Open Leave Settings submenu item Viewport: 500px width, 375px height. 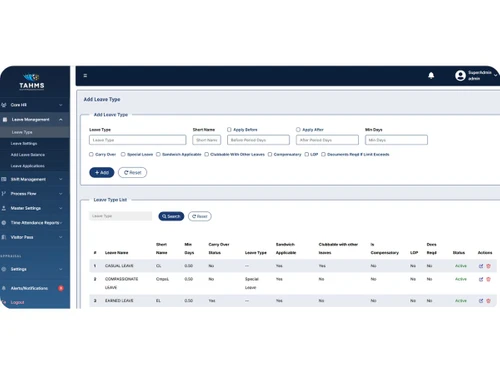(x=24, y=143)
